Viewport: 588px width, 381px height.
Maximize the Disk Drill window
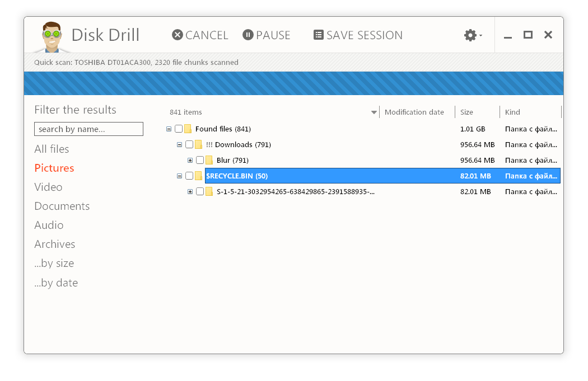pyautogui.click(x=528, y=35)
